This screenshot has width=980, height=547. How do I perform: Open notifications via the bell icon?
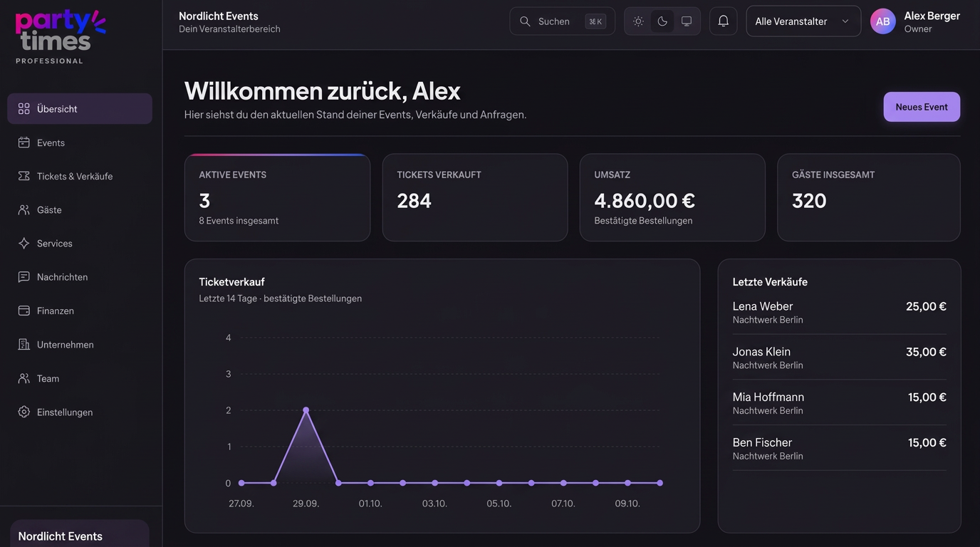[x=723, y=21]
